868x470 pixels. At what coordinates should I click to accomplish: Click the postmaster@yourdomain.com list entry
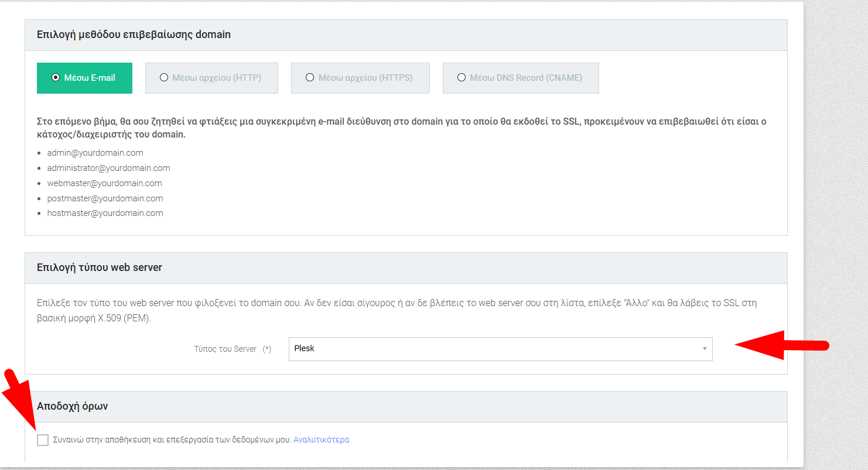(105, 198)
